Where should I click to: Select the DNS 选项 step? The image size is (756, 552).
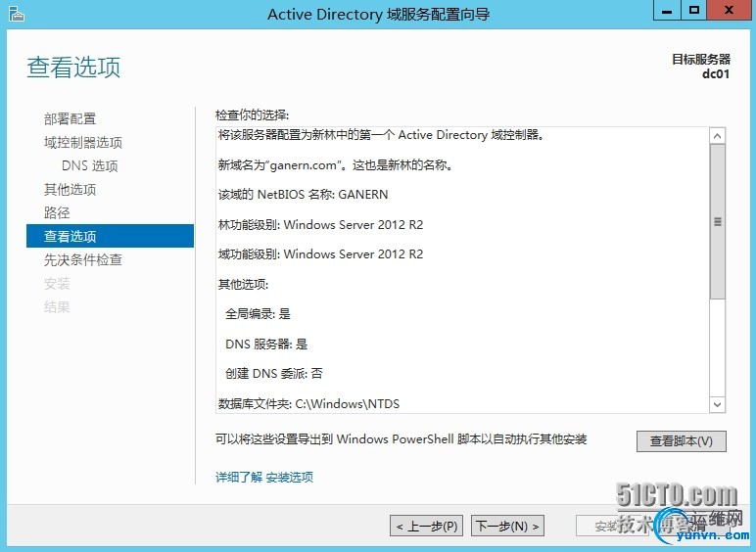coord(90,165)
